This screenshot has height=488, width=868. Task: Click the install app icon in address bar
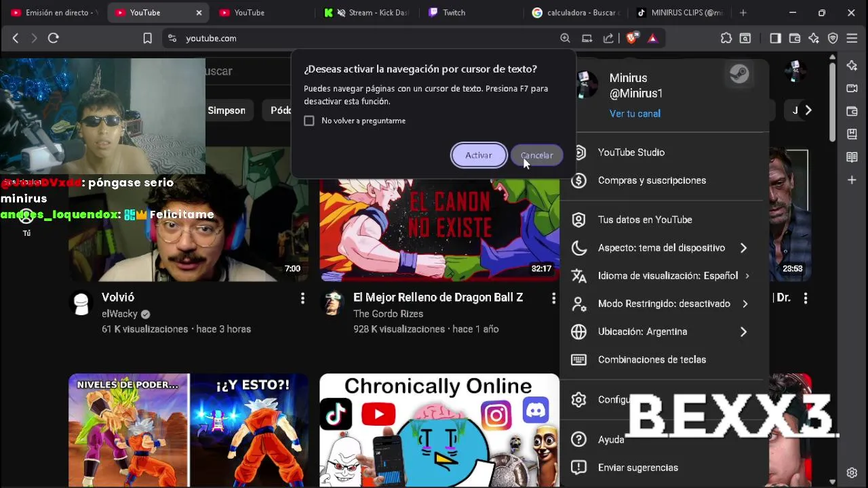coord(587,39)
